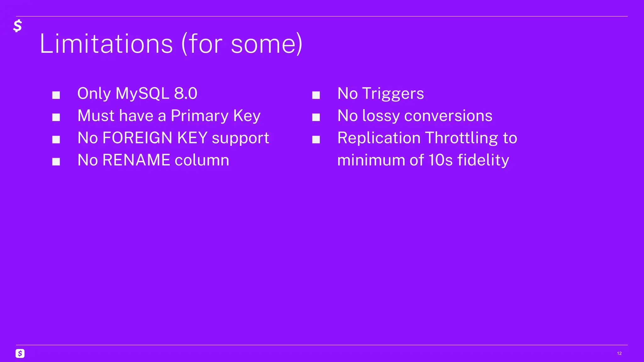Click the text Must have a Primary Key

169,116
